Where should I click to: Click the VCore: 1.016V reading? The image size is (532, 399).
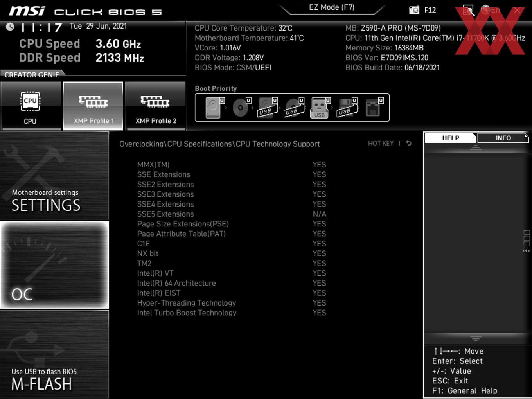[218, 48]
